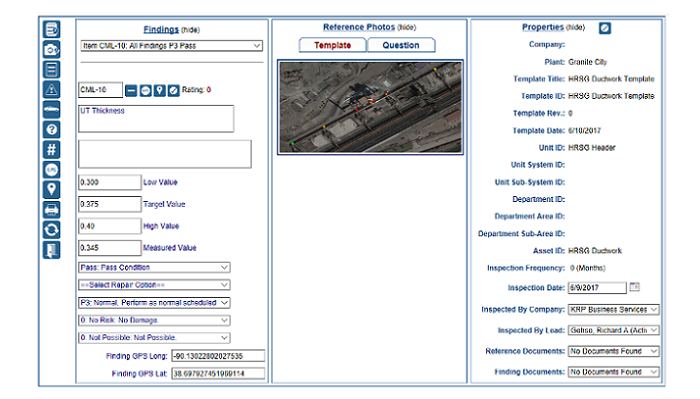The image size is (700, 399).
Task: Click the hash number sidebar icon
Action: click(51, 150)
